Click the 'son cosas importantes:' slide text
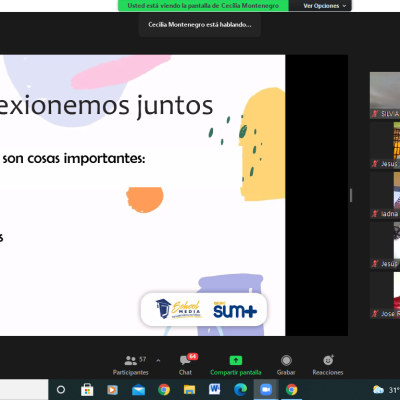Viewport: 400px width, 400px height. (74, 158)
